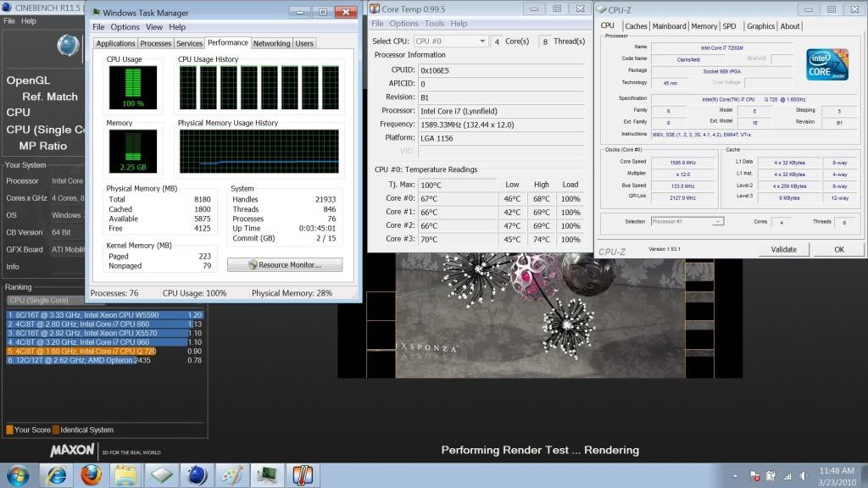The image size is (868, 488).
Task: Open Paint from the taskbar palette icon
Action: coord(232,475)
